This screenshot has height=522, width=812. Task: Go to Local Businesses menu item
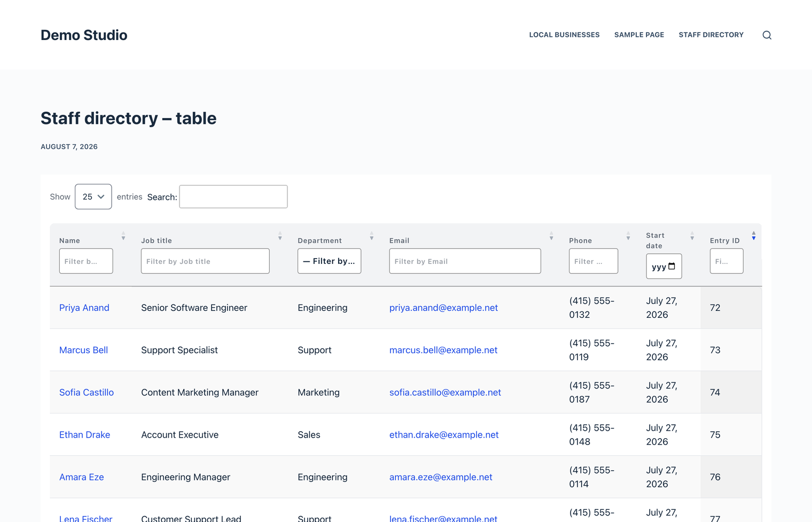[x=564, y=35]
